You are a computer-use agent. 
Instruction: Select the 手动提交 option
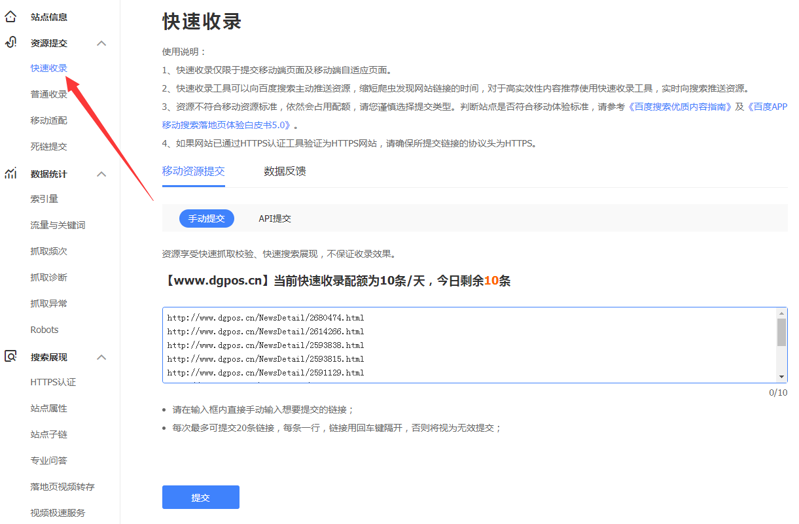point(207,218)
